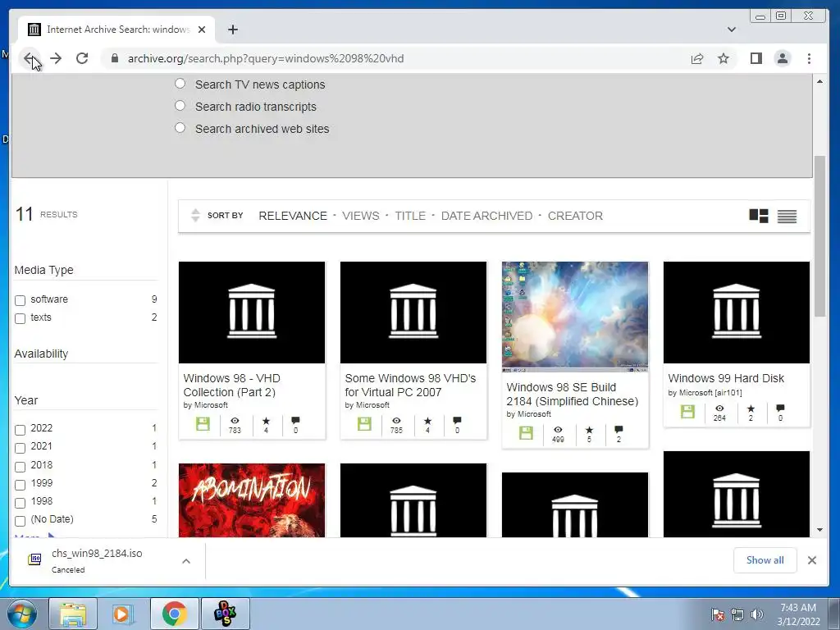This screenshot has height=630, width=840.
Task: Sort results by Date Archived
Action: [x=486, y=216]
